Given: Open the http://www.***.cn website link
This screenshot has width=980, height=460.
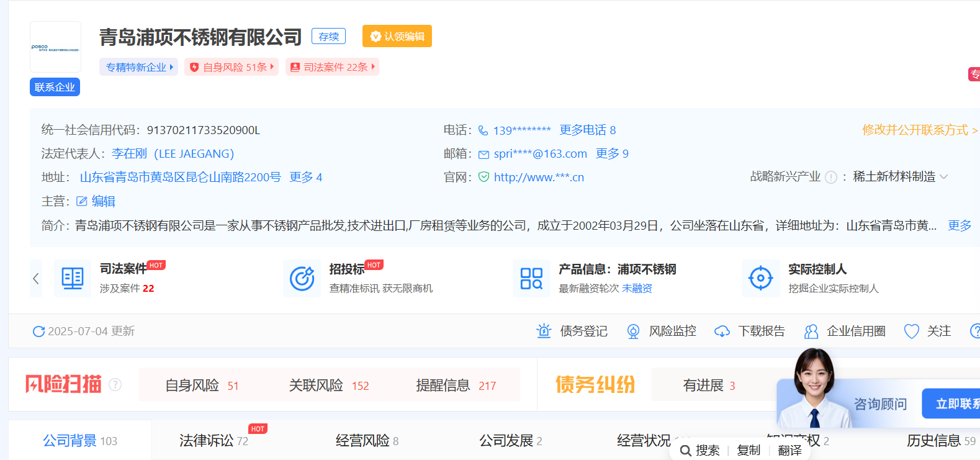Looking at the screenshot, I should [x=539, y=177].
